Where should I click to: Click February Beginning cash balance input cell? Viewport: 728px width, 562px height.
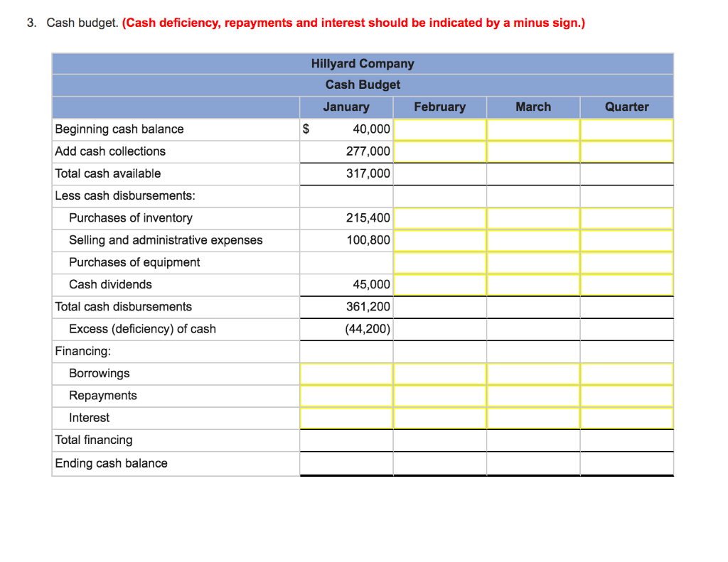click(439, 129)
